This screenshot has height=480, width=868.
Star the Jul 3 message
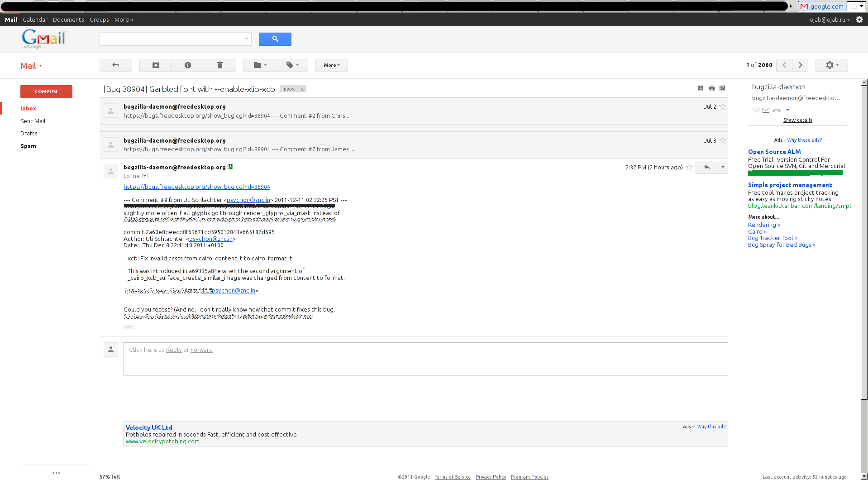point(723,141)
